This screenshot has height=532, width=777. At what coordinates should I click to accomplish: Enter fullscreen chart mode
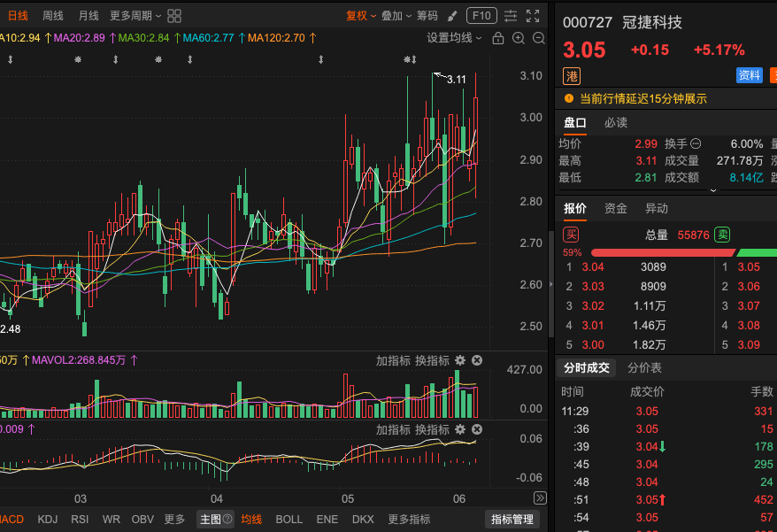coord(533,16)
